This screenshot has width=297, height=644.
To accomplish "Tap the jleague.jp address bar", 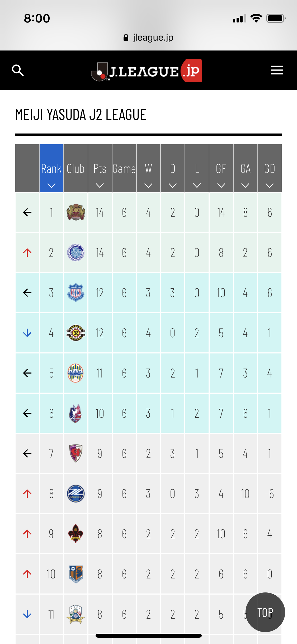I will point(148,38).
